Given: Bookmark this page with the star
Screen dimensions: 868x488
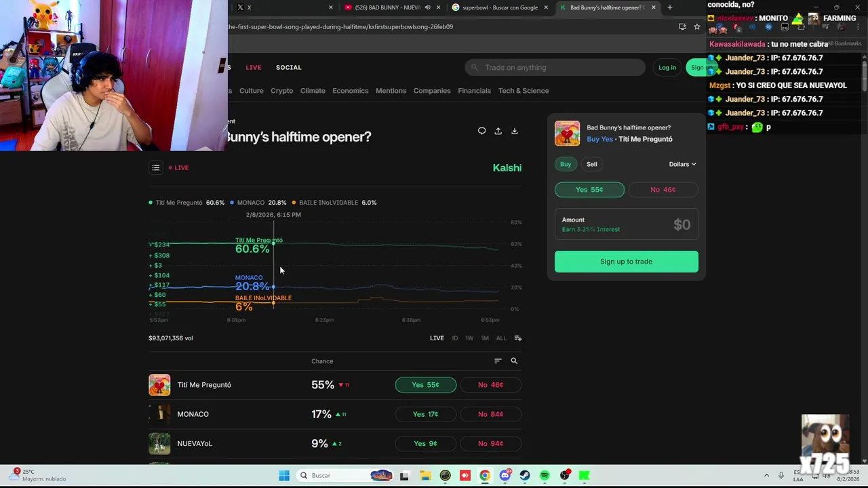Looking at the screenshot, I should point(696,26).
